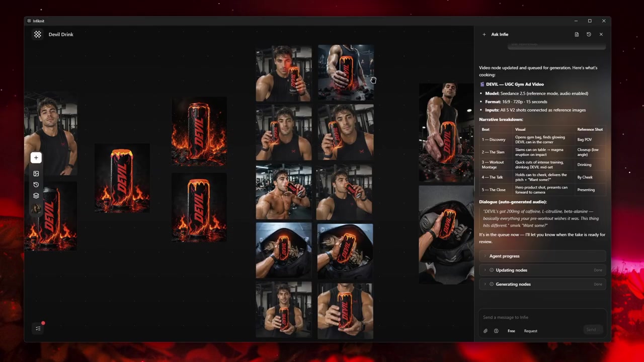Expand the Agent progress section
Screen dimensions: 644x362
pos(542,256)
